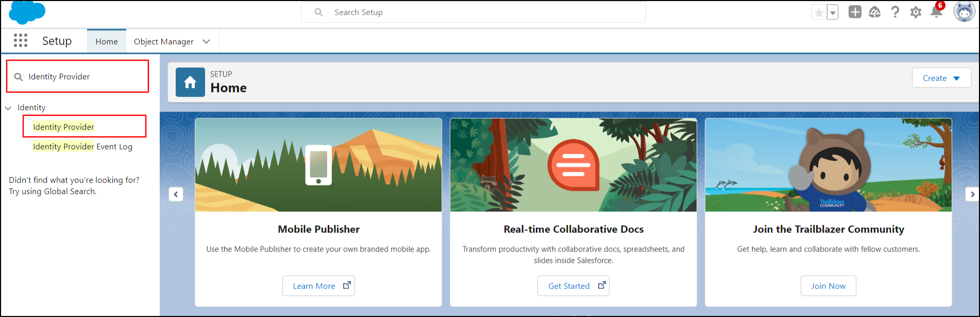Open Identity Provider Event Log
This screenshot has height=317, width=980.
coord(82,147)
